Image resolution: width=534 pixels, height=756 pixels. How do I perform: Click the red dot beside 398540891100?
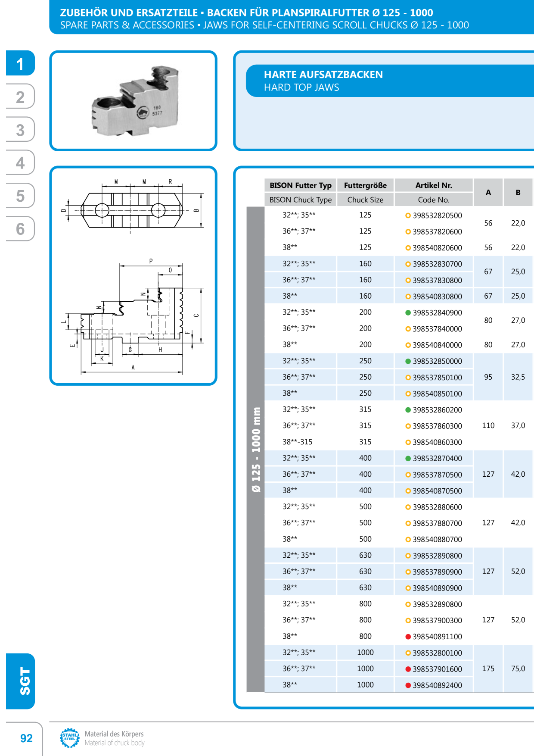408,637
